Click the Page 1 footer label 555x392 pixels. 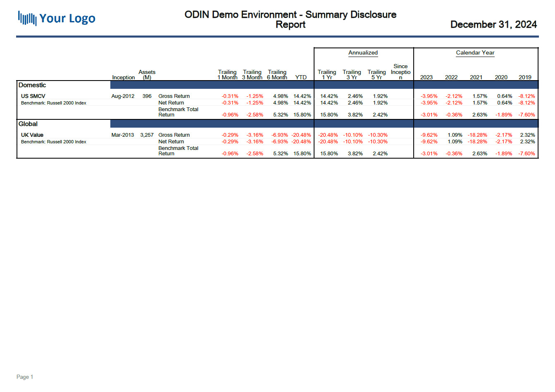25,377
